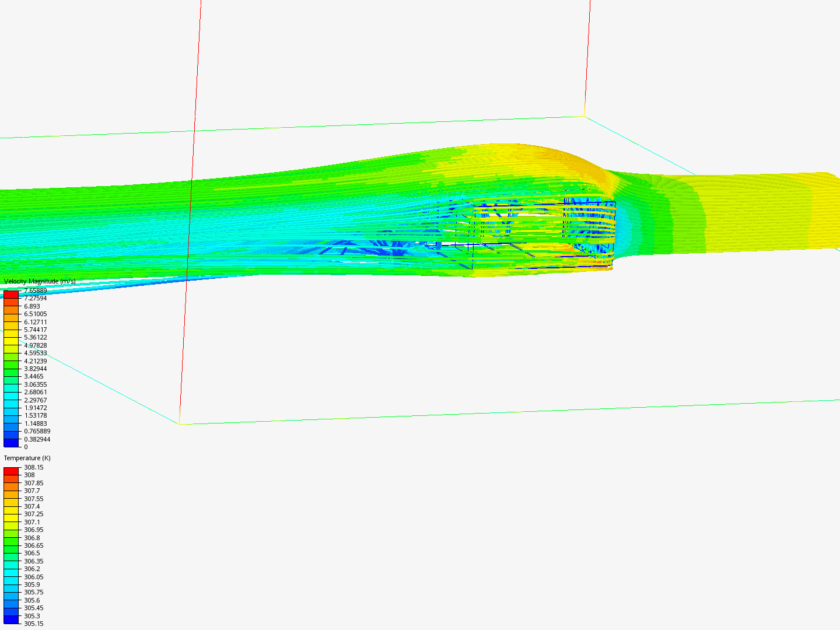
Task: Click the 3.4465 velocity legend label
Action: 33,377
